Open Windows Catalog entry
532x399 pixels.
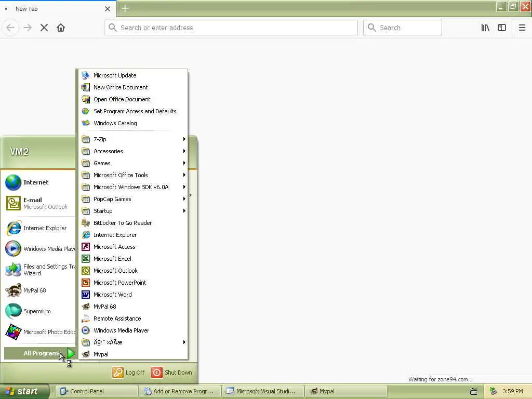133,123
